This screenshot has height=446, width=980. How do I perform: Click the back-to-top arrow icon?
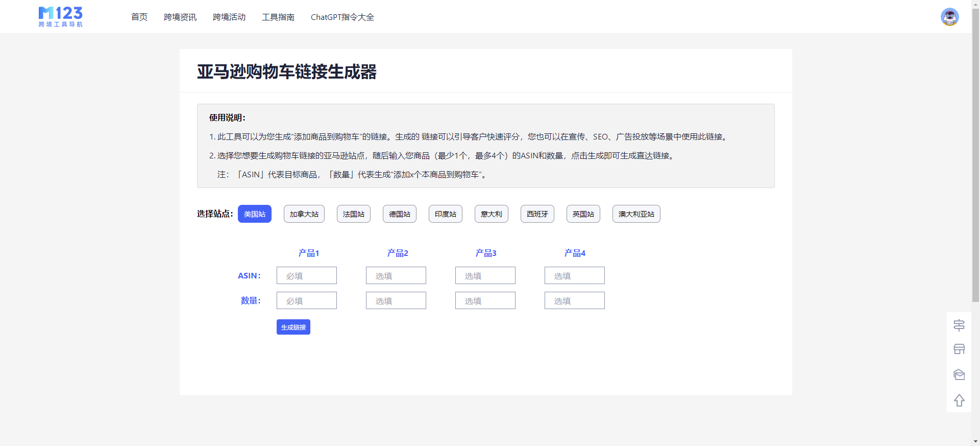pyautogui.click(x=959, y=400)
